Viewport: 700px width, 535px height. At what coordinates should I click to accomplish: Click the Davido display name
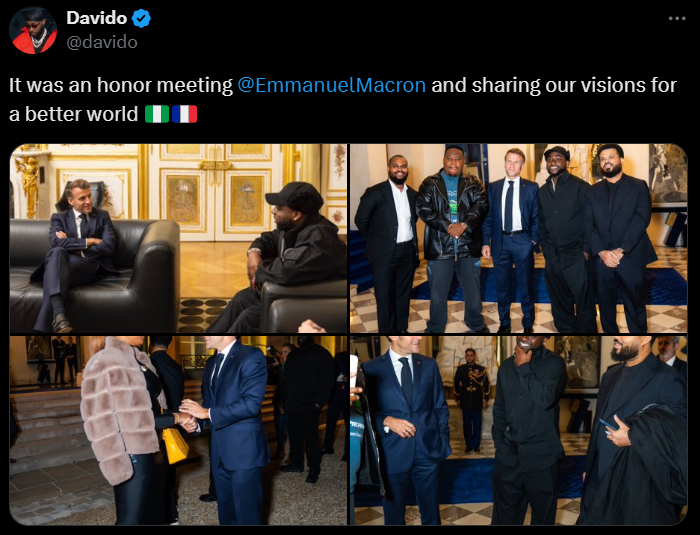pos(96,18)
